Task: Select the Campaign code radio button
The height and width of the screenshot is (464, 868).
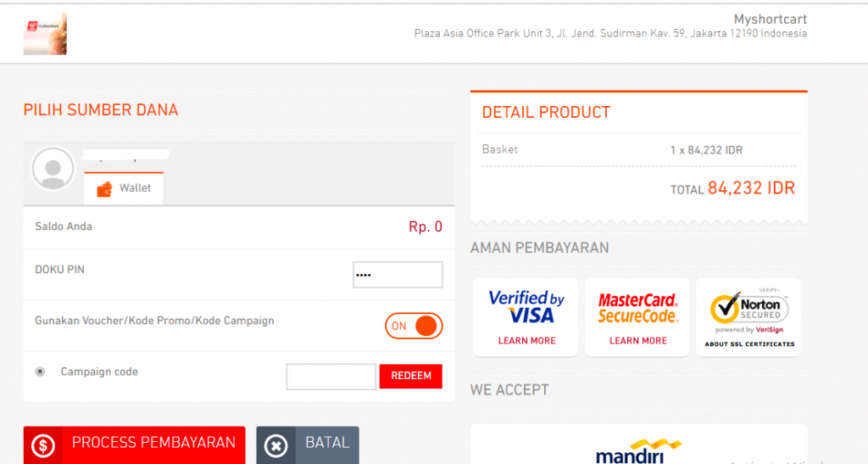Action: [x=40, y=372]
